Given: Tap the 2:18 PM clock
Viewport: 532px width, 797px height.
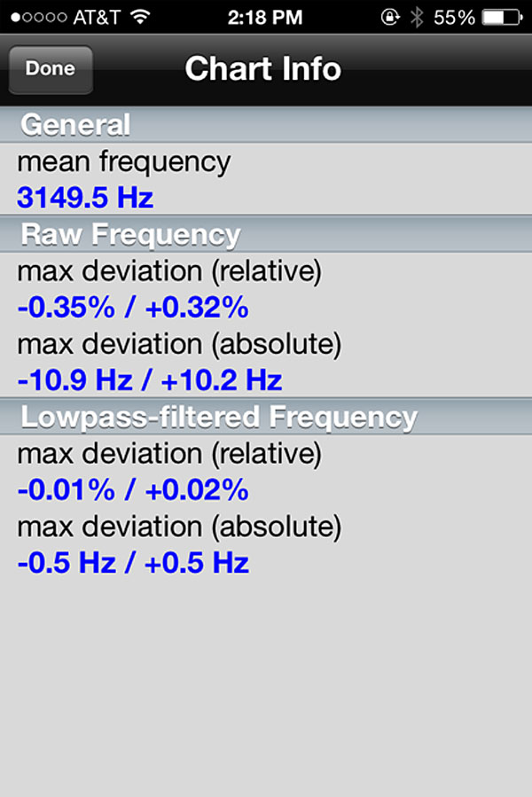Looking at the screenshot, I should [x=265, y=18].
